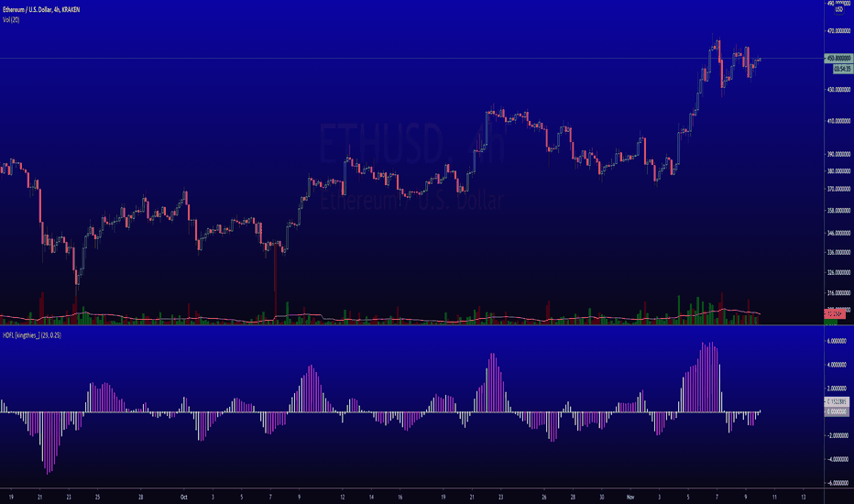
Task: Click the 26 date label on time axis
Action: coord(543,497)
